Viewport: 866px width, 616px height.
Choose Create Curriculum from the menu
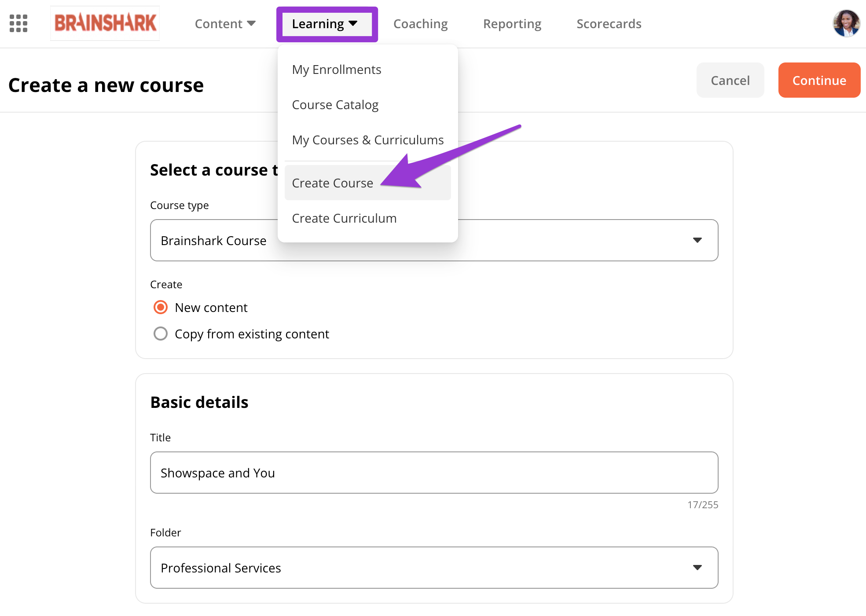pyautogui.click(x=368, y=218)
